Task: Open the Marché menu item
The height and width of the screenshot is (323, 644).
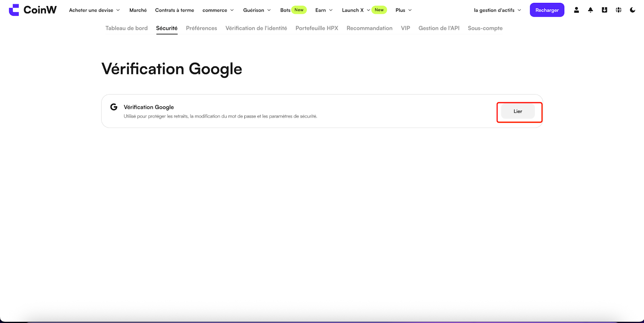Action: (138, 10)
